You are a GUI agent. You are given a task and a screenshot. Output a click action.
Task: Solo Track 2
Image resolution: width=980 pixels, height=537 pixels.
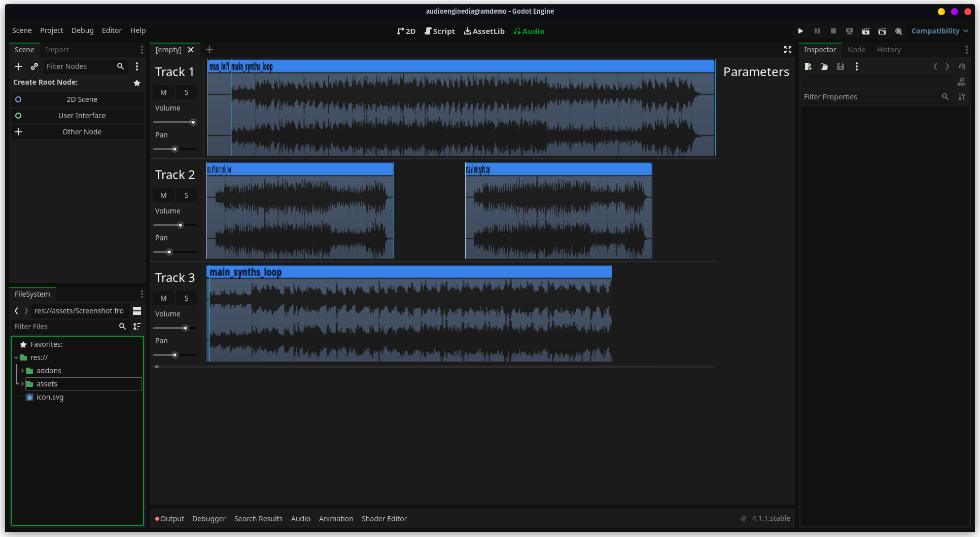186,195
